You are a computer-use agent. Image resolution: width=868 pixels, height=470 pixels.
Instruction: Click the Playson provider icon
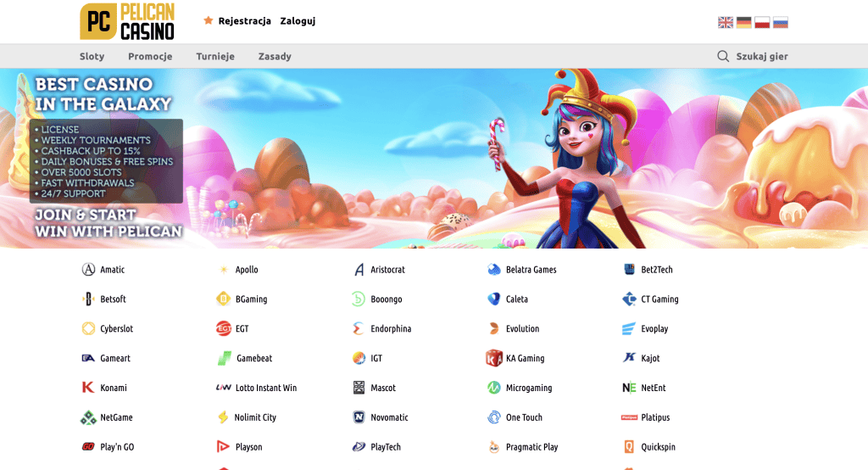tap(223, 446)
